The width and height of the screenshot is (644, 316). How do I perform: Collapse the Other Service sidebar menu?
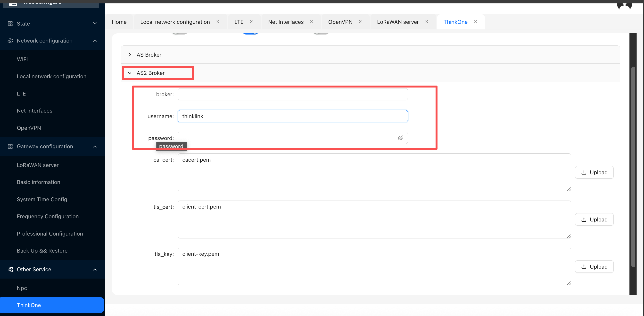click(95, 269)
